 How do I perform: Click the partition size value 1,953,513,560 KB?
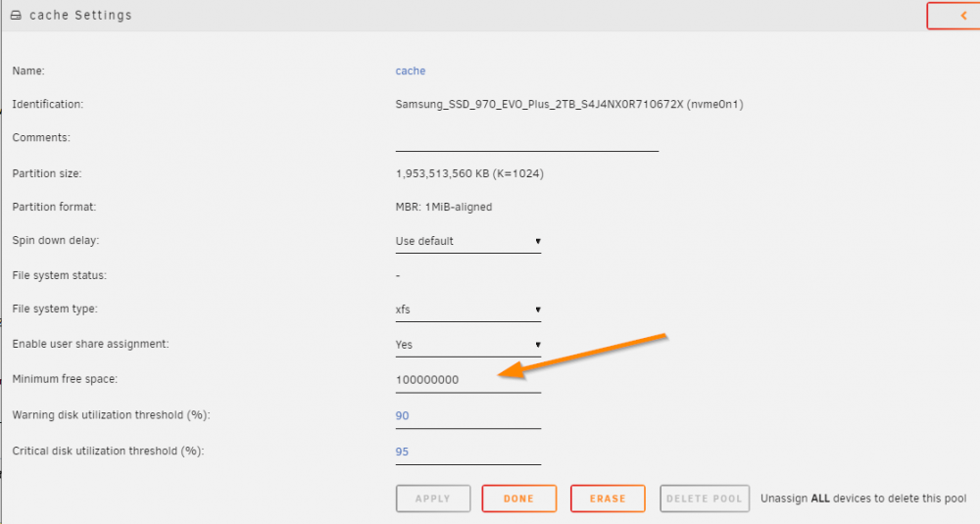[469, 173]
